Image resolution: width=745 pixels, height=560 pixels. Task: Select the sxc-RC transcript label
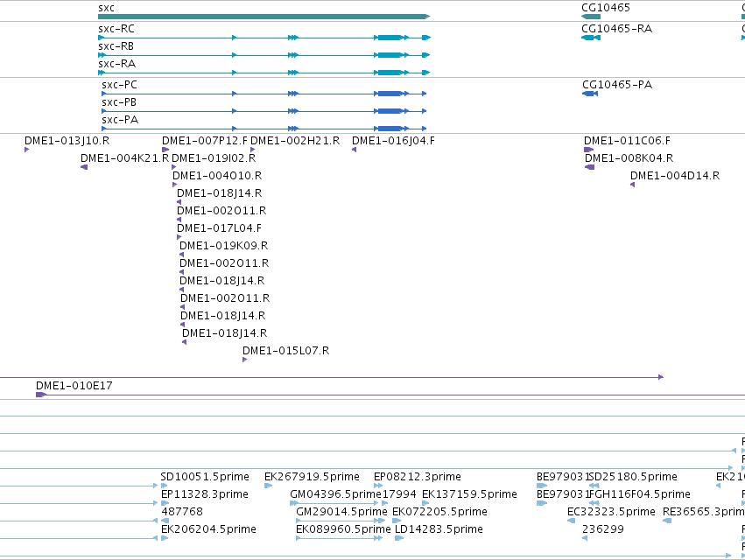[x=116, y=29]
